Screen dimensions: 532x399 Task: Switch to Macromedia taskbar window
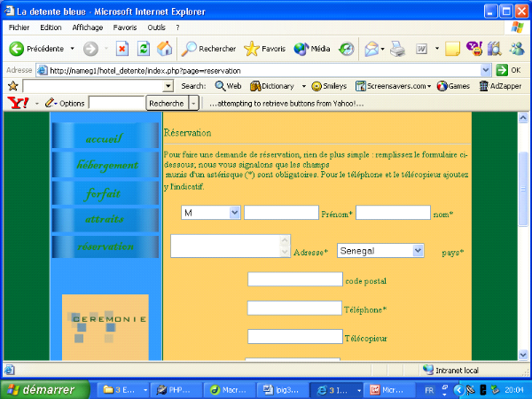pos(229,390)
